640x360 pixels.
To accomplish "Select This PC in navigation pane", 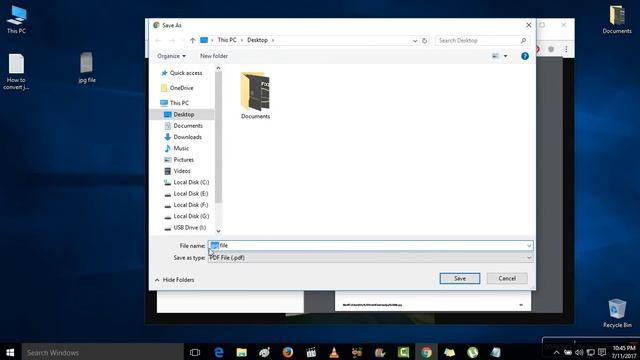I will 174,103.
